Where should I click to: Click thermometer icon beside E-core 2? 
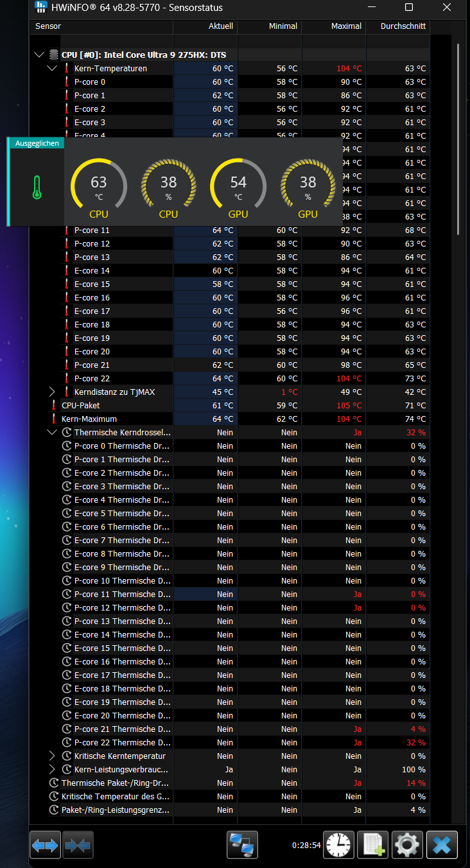click(66, 109)
